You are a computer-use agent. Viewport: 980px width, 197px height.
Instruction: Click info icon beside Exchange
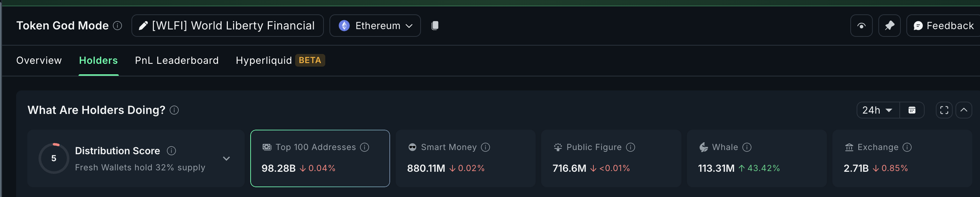(907, 147)
